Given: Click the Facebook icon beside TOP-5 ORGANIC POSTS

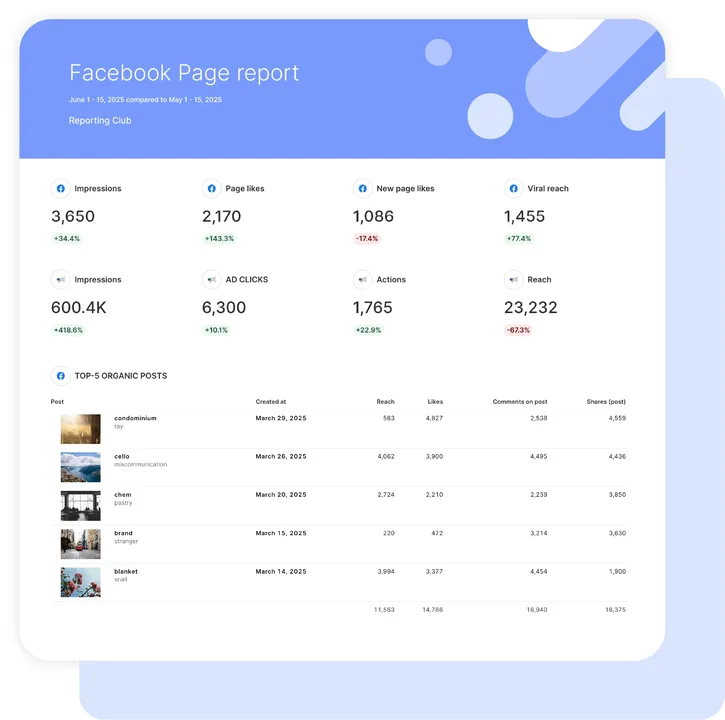Looking at the screenshot, I should 61,376.
